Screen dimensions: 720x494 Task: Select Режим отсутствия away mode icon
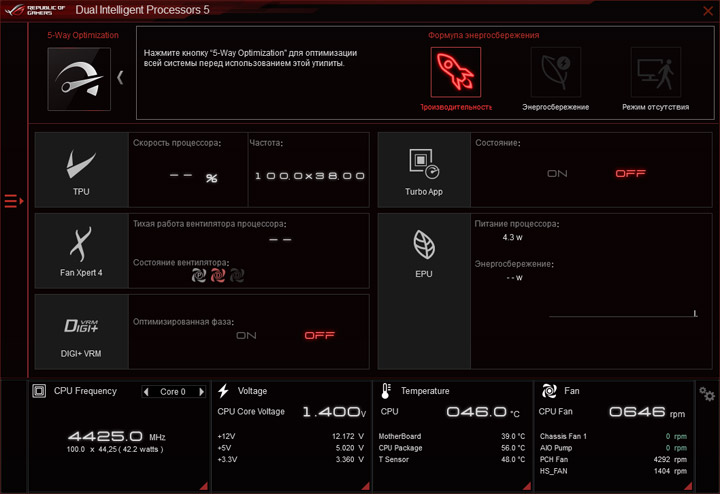tap(656, 72)
